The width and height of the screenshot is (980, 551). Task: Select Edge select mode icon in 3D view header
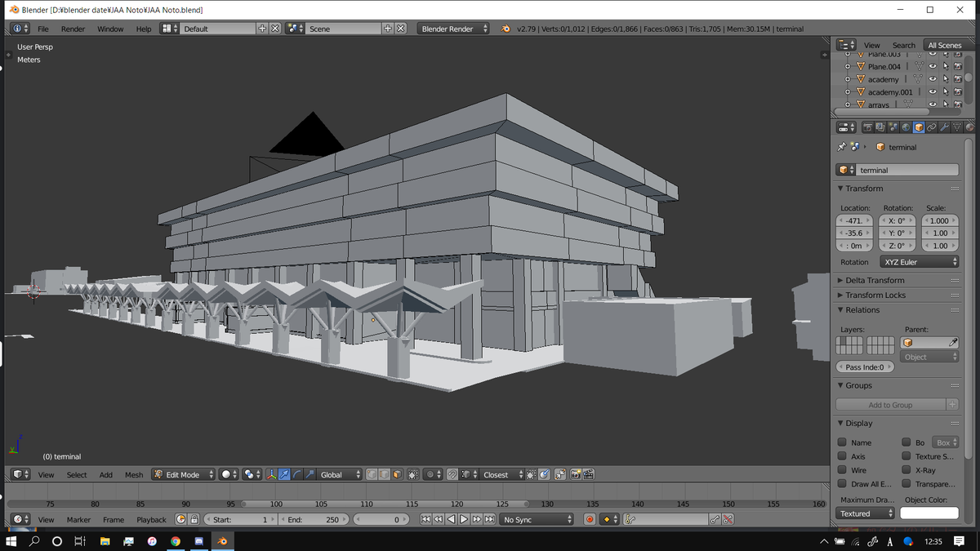click(384, 474)
